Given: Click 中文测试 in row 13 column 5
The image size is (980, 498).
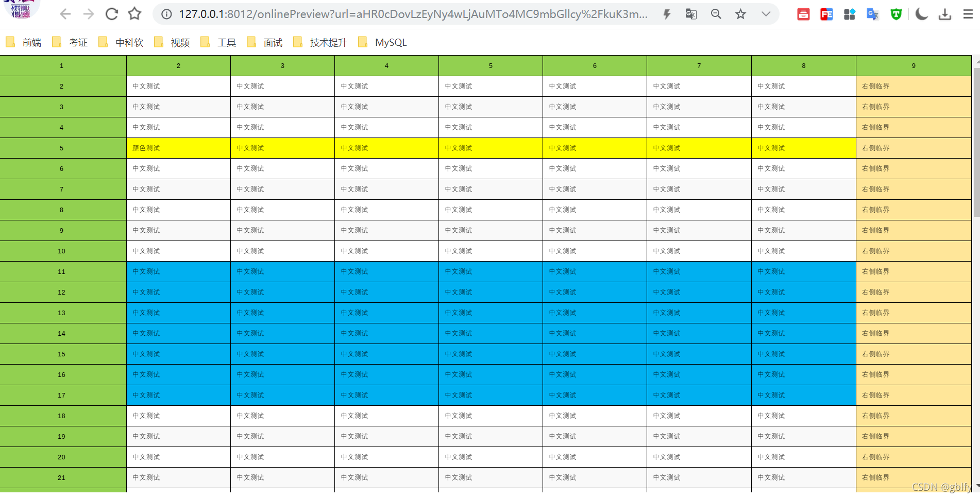Looking at the screenshot, I should point(491,313).
